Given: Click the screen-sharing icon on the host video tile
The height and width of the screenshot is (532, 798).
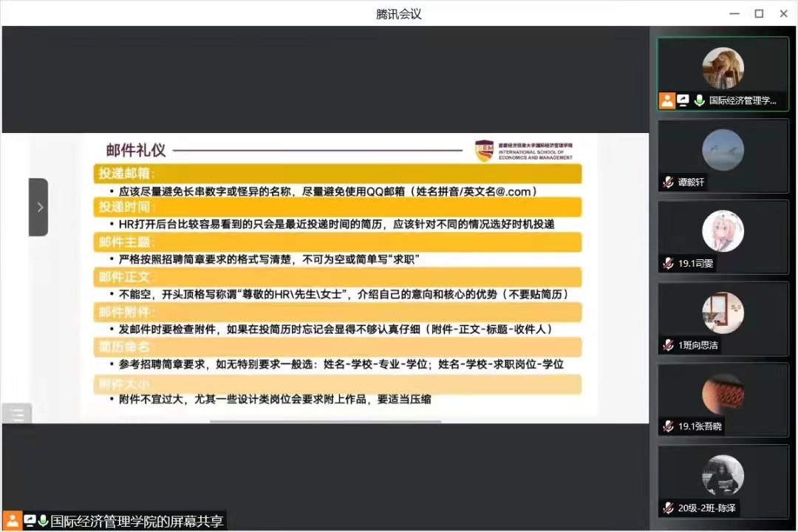Looking at the screenshot, I should pyautogui.click(x=683, y=100).
